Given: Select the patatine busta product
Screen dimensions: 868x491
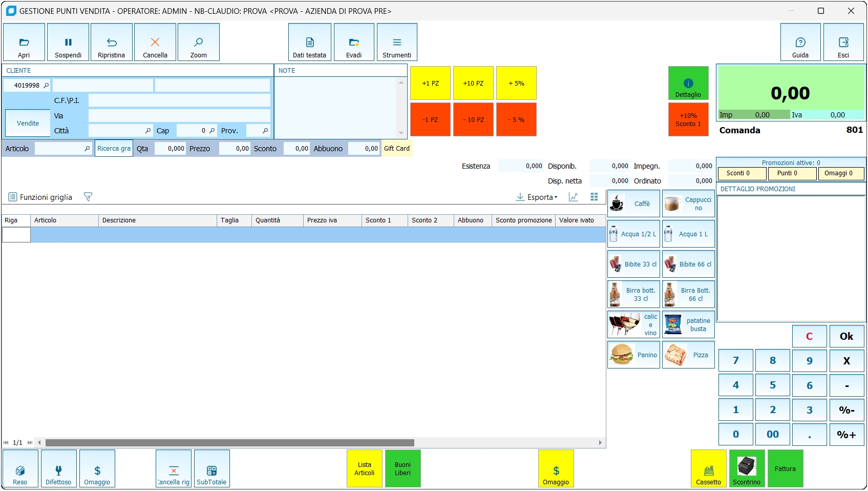Looking at the screenshot, I should pos(688,325).
